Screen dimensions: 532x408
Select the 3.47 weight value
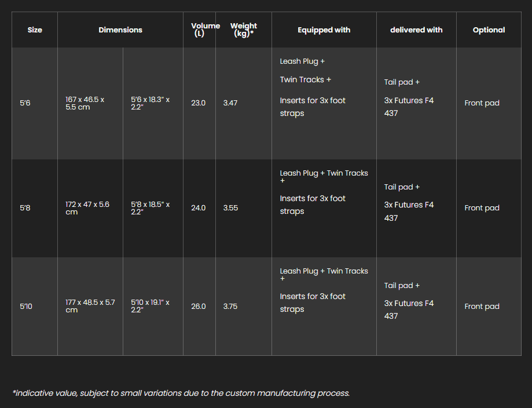point(230,103)
